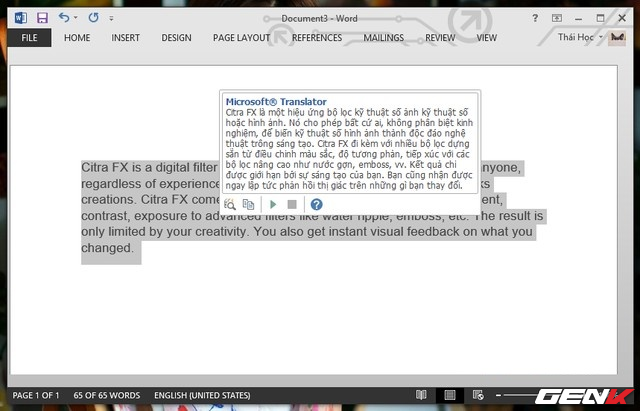The height and width of the screenshot is (411, 640).
Task: Maximize the Word window
Action: [600, 18]
